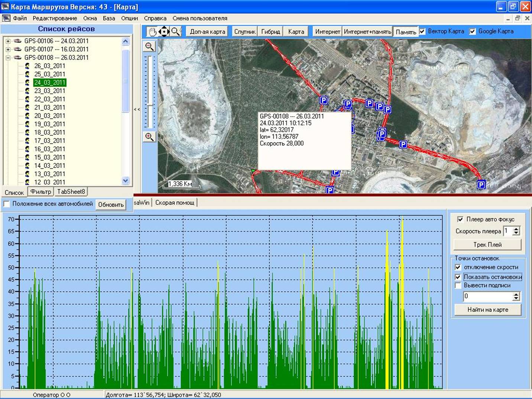Switch map to Спутник view

245,32
